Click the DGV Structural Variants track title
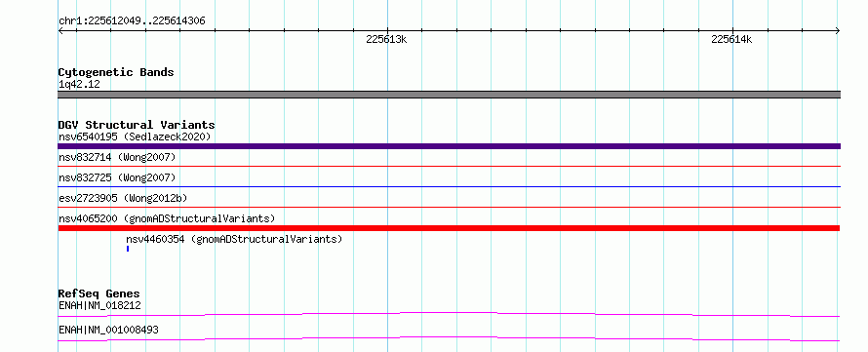 (137, 125)
